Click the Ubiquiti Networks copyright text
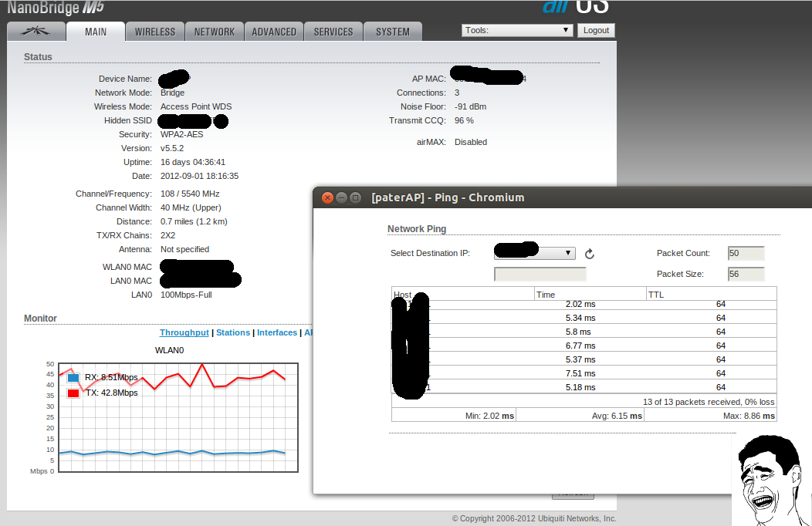812x526 pixels. pyautogui.click(x=534, y=518)
